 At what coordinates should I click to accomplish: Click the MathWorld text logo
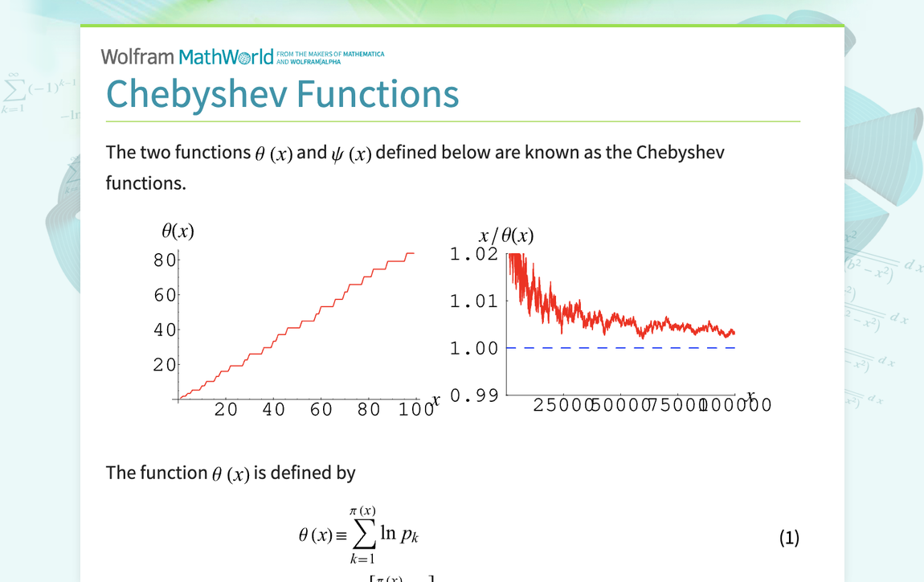229,56
